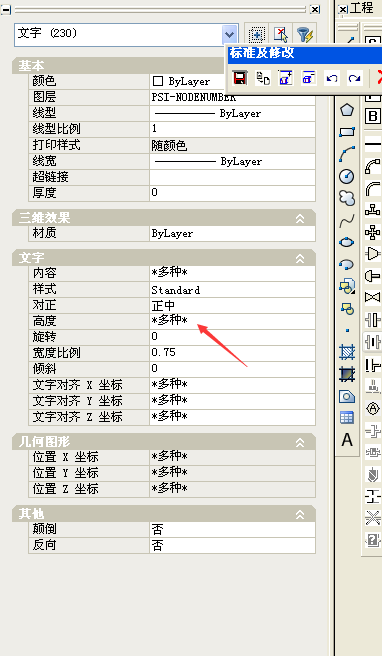Click the 旋转 value field

point(232,337)
